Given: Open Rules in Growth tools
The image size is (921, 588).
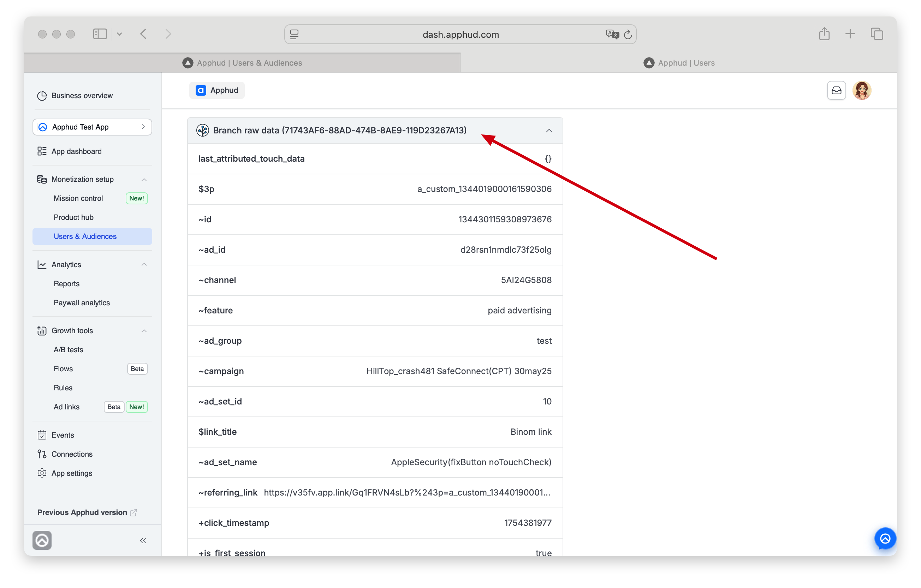Looking at the screenshot, I should (x=63, y=388).
